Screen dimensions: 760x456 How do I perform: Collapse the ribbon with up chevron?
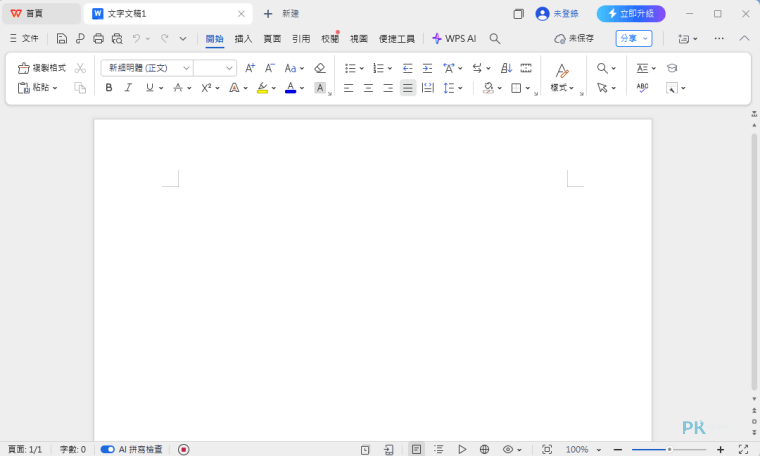744,39
